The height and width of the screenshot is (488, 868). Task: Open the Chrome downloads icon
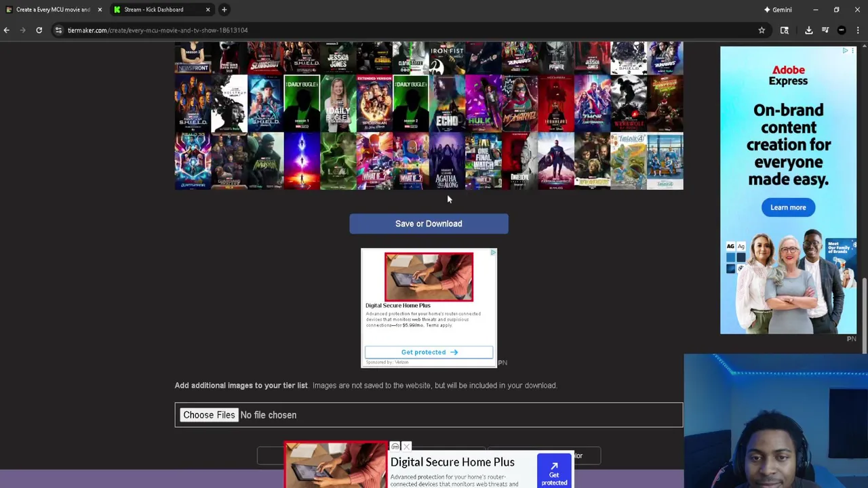(809, 30)
